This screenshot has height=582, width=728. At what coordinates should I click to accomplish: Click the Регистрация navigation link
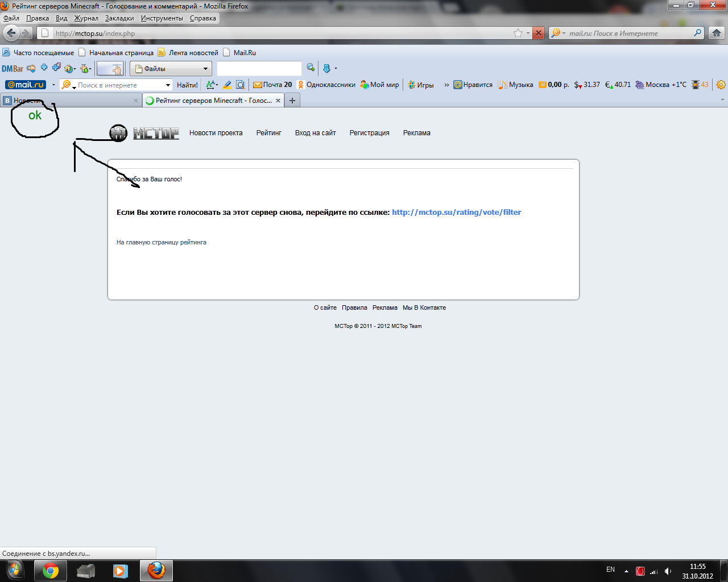[x=369, y=133]
